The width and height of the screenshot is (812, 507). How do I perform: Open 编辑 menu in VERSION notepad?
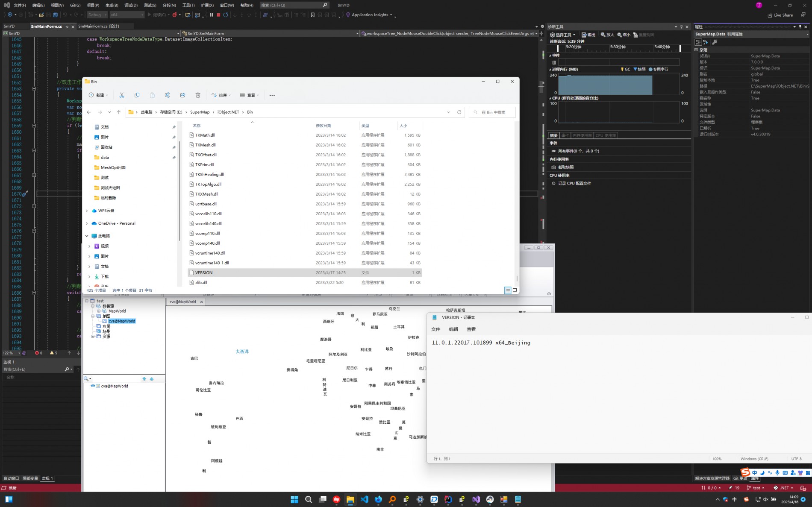(x=453, y=329)
